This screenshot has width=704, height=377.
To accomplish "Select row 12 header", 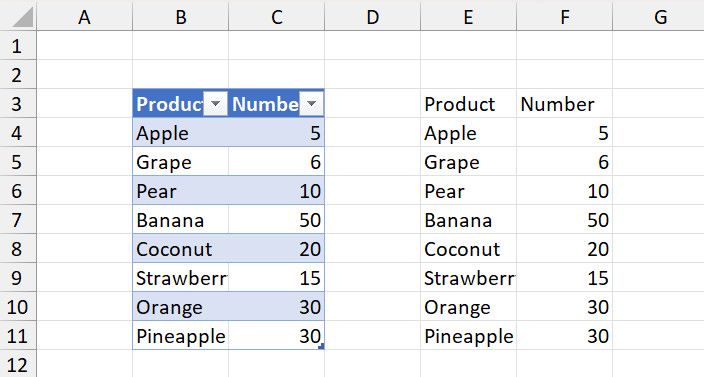I will point(18,364).
